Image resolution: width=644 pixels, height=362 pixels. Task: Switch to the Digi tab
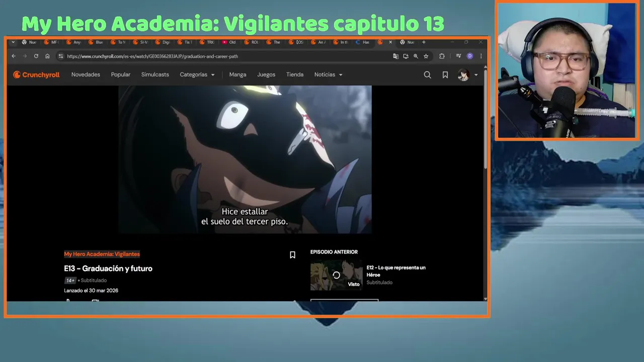click(163, 42)
